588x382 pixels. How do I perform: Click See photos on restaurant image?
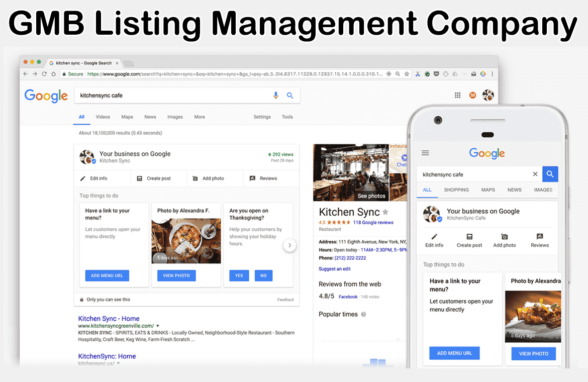(371, 196)
